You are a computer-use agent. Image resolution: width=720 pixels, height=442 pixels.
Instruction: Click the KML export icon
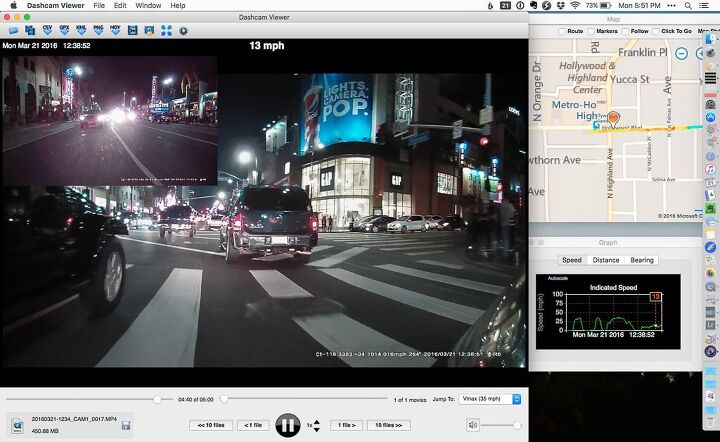point(81,31)
